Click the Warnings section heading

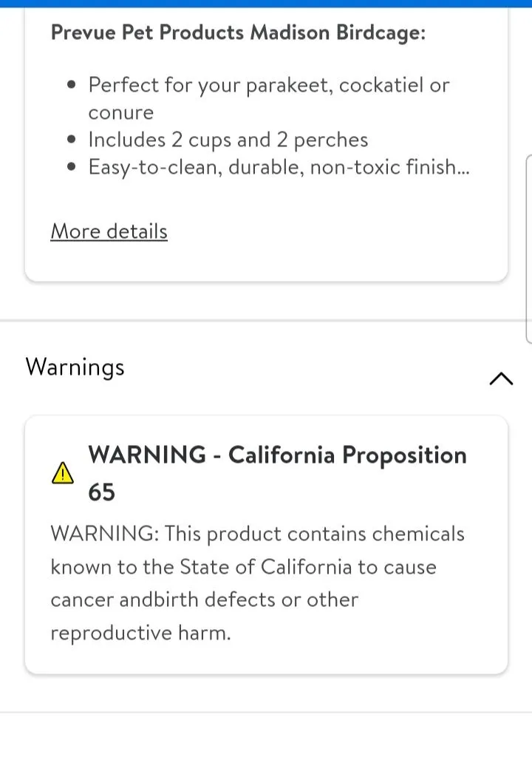coord(75,367)
